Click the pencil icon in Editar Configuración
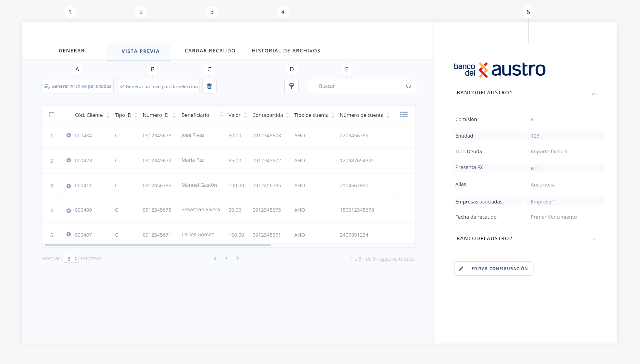640x364 pixels. point(461,268)
